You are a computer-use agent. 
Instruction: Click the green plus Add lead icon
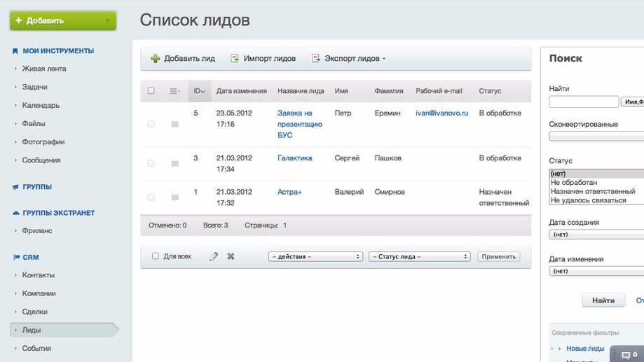(x=156, y=58)
